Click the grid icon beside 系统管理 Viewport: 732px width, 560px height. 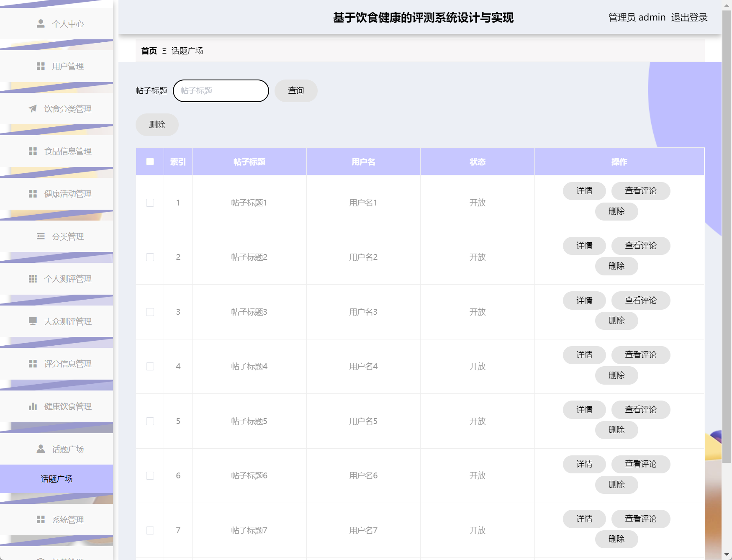click(41, 519)
